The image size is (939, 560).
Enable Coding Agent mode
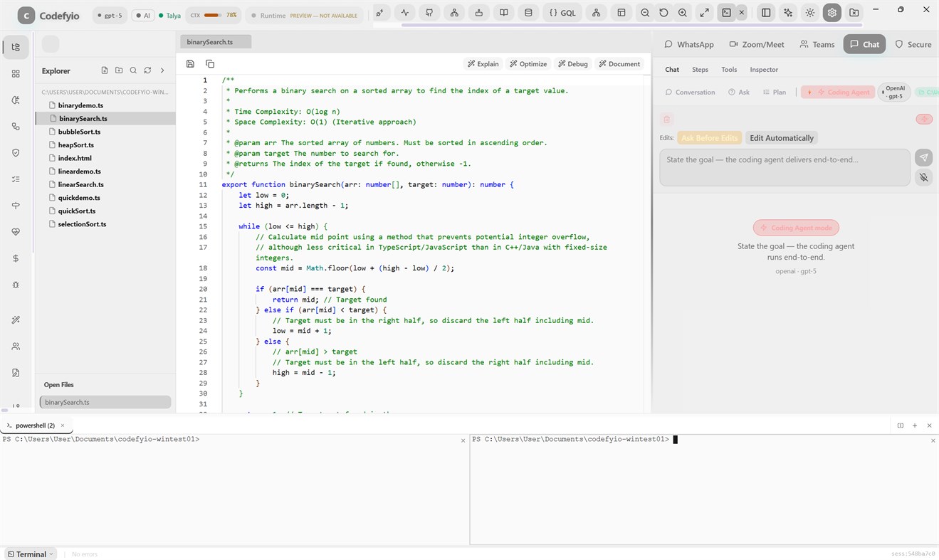pyautogui.click(x=837, y=93)
